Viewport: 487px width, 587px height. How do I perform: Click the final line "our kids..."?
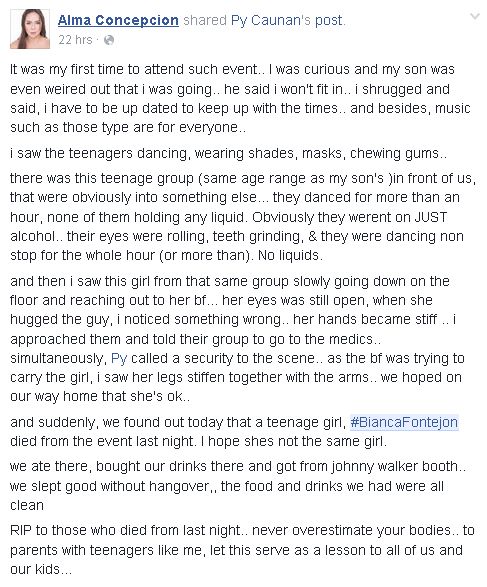[40, 569]
